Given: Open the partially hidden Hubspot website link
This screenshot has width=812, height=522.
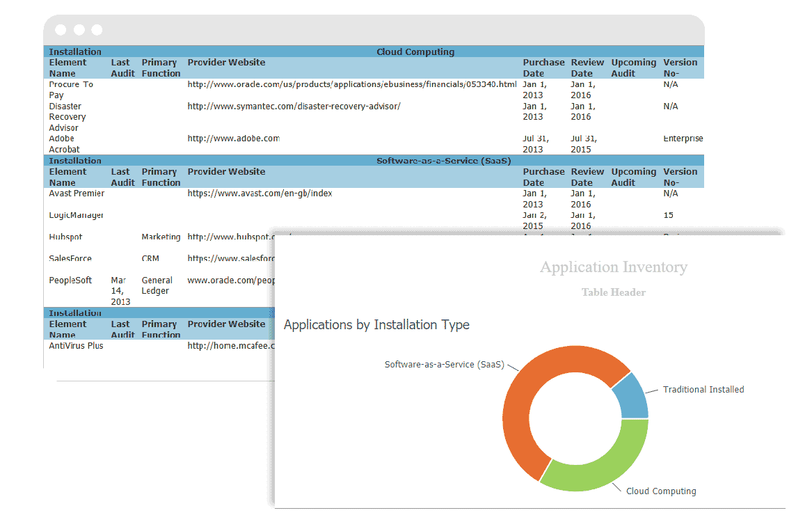Looking at the screenshot, I should point(231,237).
